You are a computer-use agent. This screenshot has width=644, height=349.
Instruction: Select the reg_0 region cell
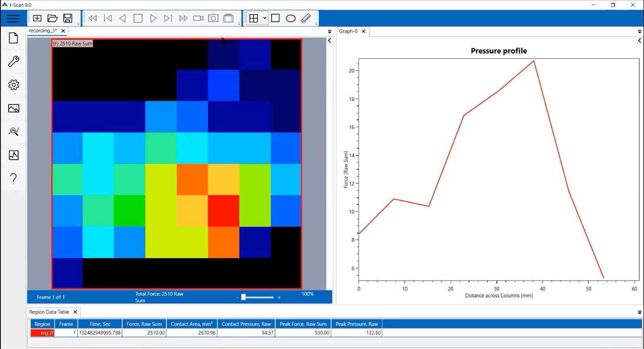click(42, 333)
